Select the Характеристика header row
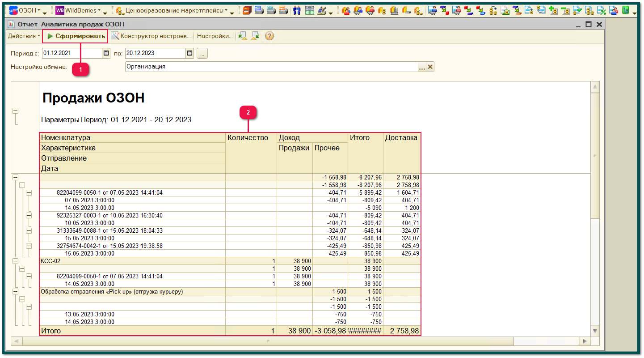The width and height of the screenshot is (644, 358). 132,148
